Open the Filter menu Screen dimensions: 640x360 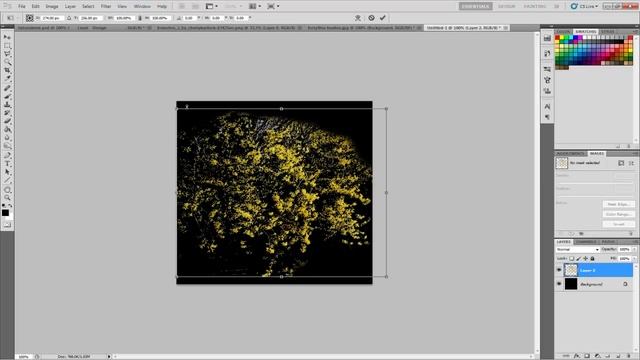tap(106, 6)
